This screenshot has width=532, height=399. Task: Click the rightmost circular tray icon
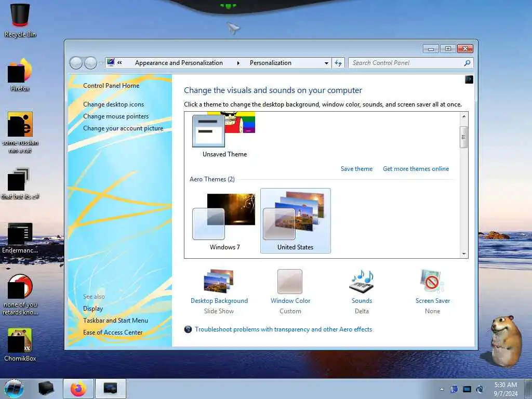480,389
